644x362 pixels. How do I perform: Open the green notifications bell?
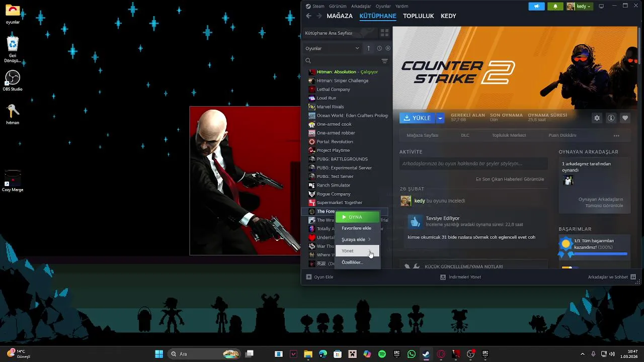tap(555, 7)
